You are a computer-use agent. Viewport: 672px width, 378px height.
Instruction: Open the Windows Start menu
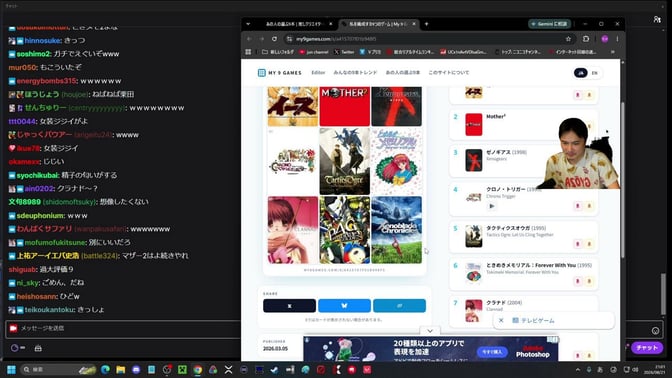pyautogui.click(x=12, y=369)
